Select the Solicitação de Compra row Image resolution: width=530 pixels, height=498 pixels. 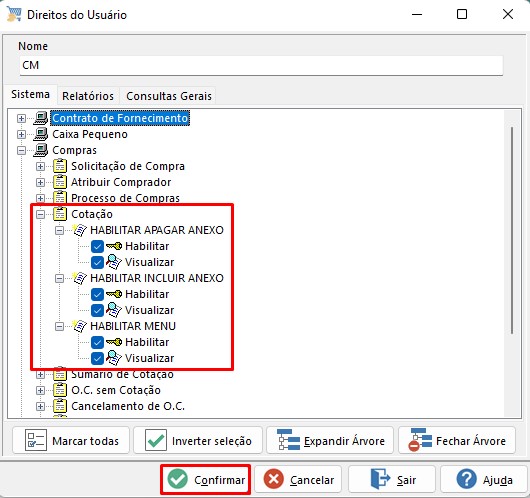click(128, 166)
